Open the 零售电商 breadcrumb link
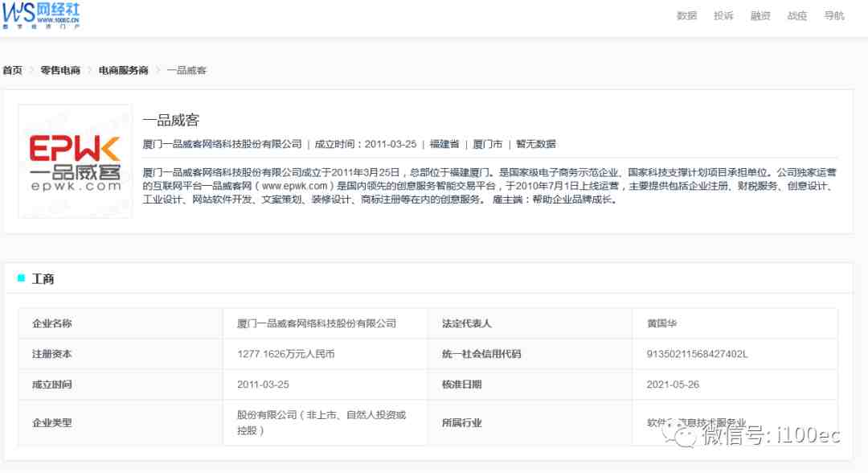The height and width of the screenshot is (473, 868). pyautogui.click(x=60, y=70)
